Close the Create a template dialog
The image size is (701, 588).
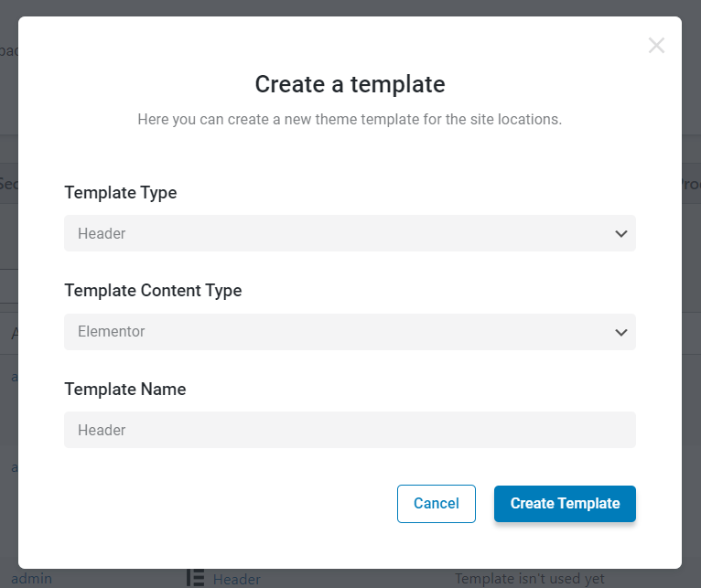point(656,46)
